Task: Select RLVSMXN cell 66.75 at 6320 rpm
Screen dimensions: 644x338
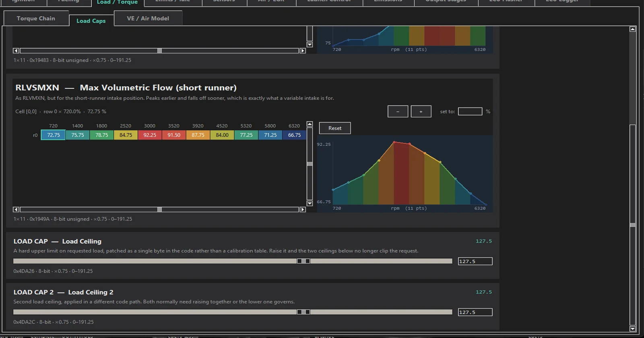Action: click(x=294, y=135)
